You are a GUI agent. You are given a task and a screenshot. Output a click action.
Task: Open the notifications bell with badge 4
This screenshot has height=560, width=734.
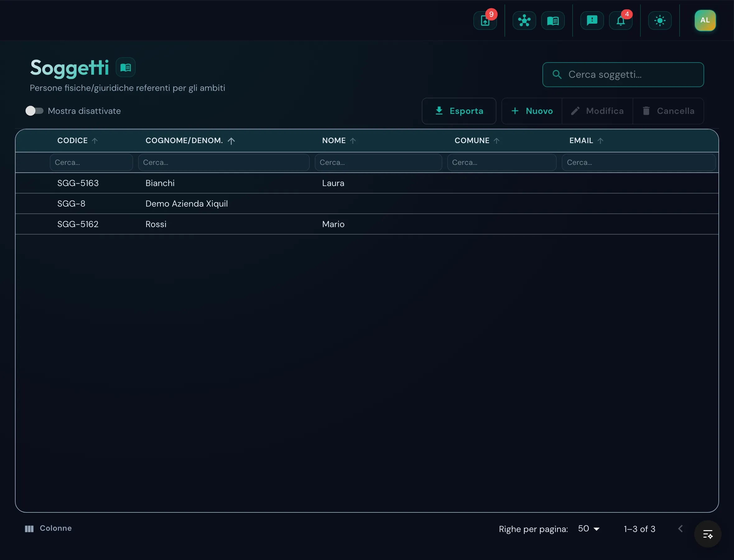point(620,21)
